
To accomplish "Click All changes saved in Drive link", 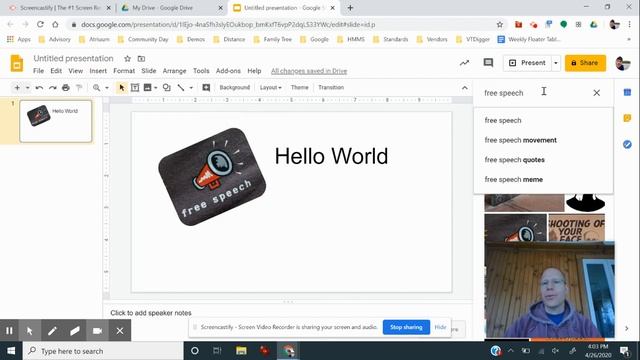I will 309,71.
